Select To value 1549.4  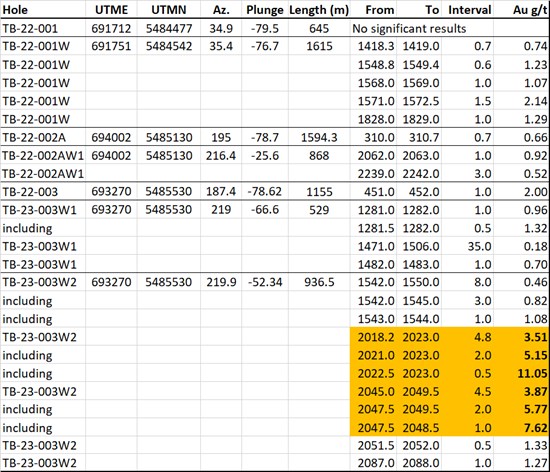pyautogui.click(x=421, y=65)
